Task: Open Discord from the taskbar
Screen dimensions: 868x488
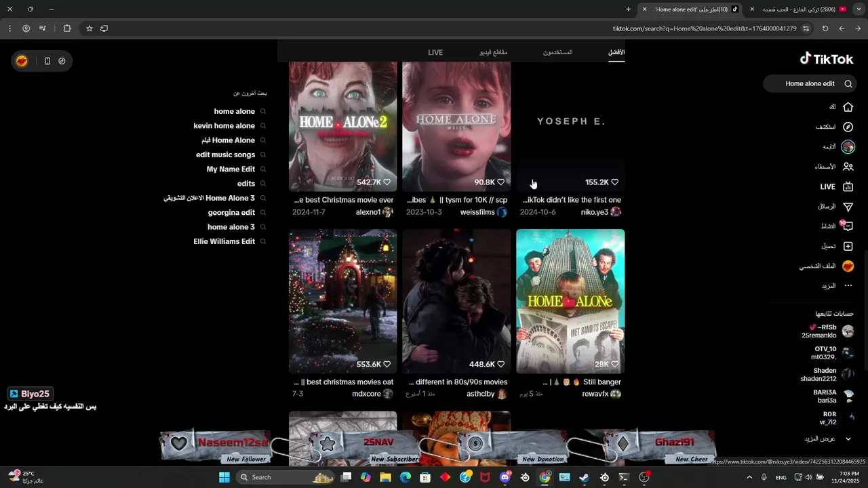Action: click(505, 477)
